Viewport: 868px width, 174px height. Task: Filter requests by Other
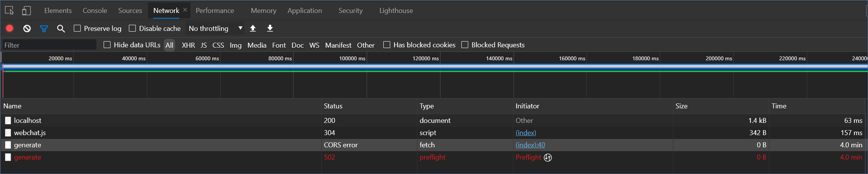point(365,45)
